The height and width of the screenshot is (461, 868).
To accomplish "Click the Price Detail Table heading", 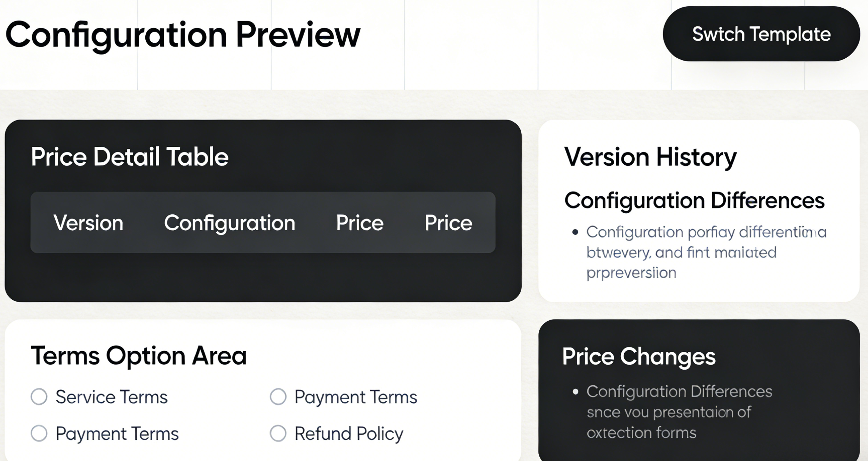I will coord(130,157).
